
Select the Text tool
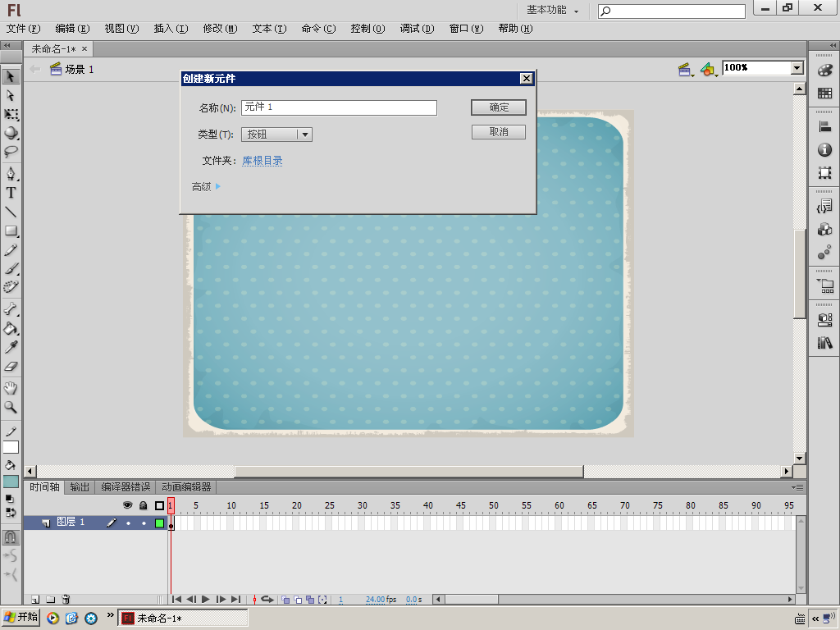coord(11,193)
